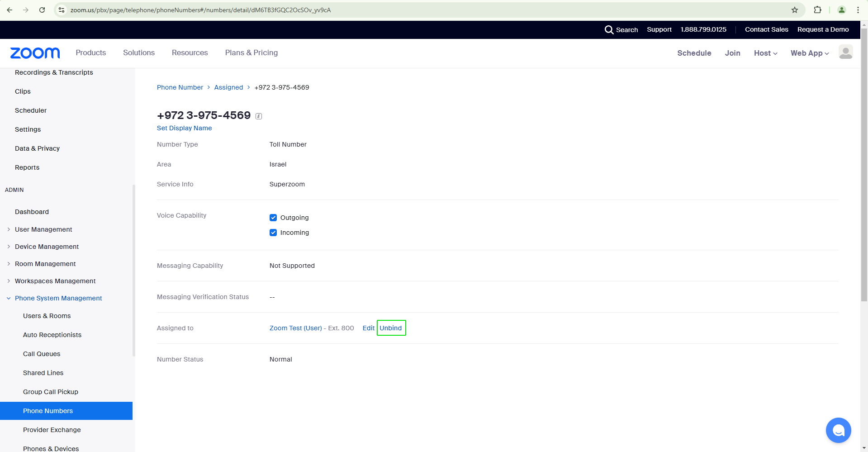Open the Host dropdown
This screenshot has width=868, height=452.
click(765, 53)
